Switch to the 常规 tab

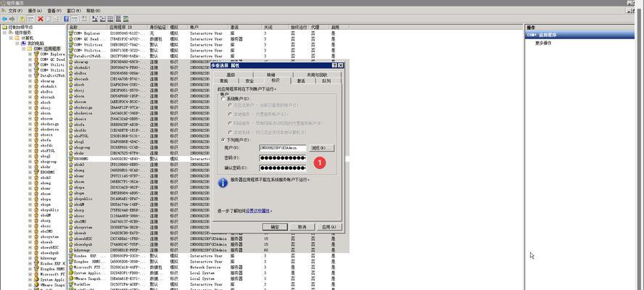click(224, 81)
